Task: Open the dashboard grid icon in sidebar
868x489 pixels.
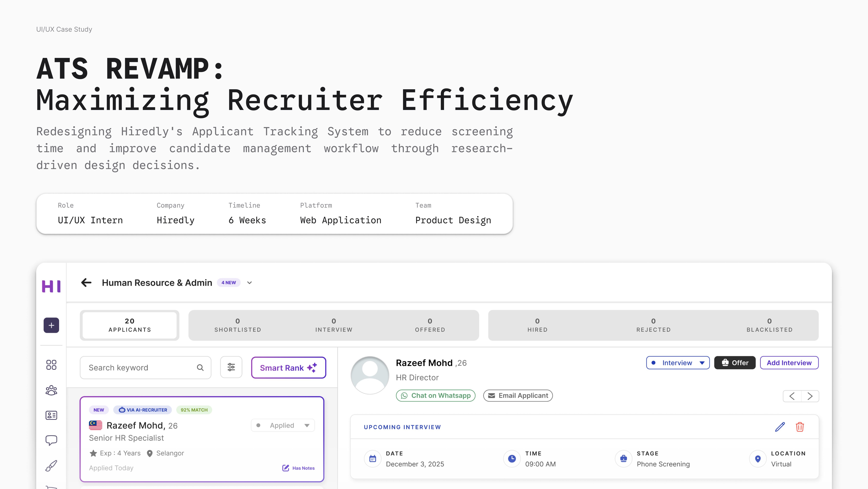Action: (51, 365)
